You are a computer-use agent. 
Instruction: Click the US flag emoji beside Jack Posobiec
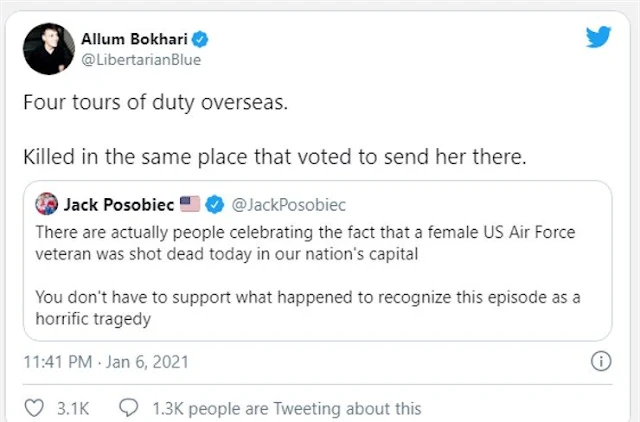point(190,205)
